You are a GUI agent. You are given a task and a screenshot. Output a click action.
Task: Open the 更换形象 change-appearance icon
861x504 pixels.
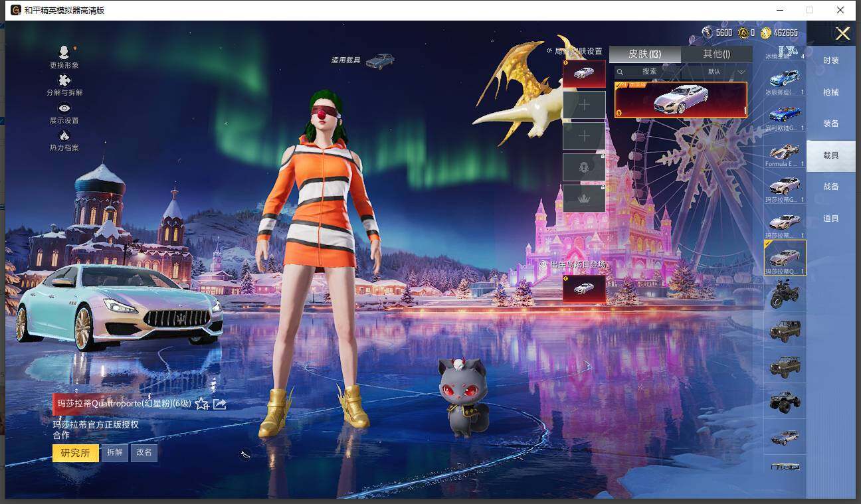point(64,52)
